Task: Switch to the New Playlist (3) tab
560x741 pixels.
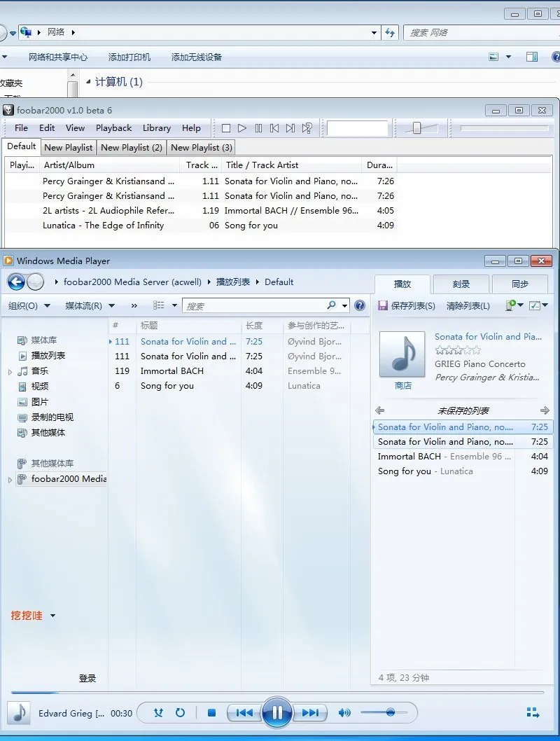Action: pyautogui.click(x=202, y=148)
